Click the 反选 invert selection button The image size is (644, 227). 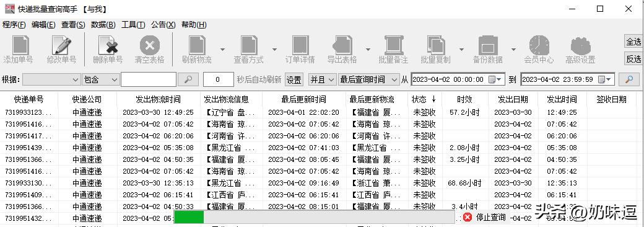coord(633,59)
